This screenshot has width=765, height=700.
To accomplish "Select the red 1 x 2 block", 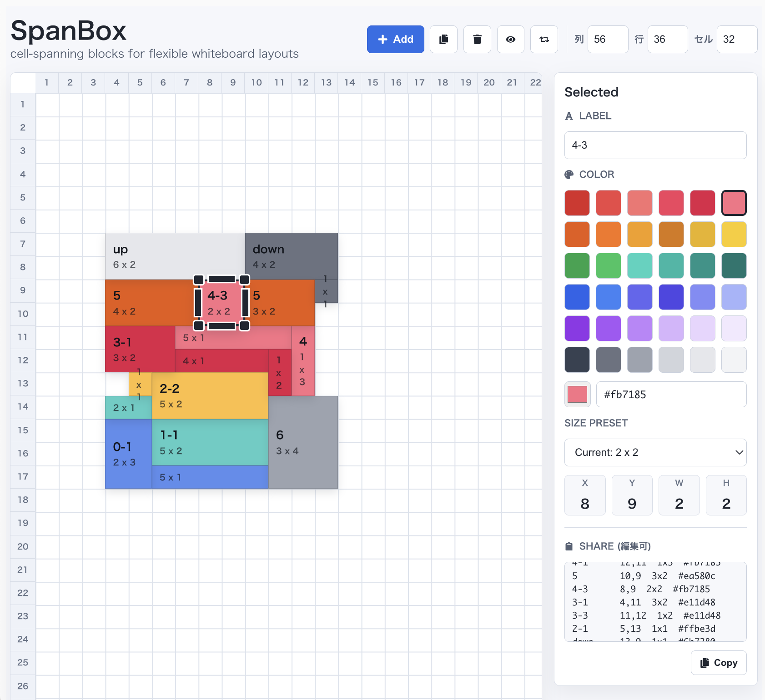I will point(280,373).
